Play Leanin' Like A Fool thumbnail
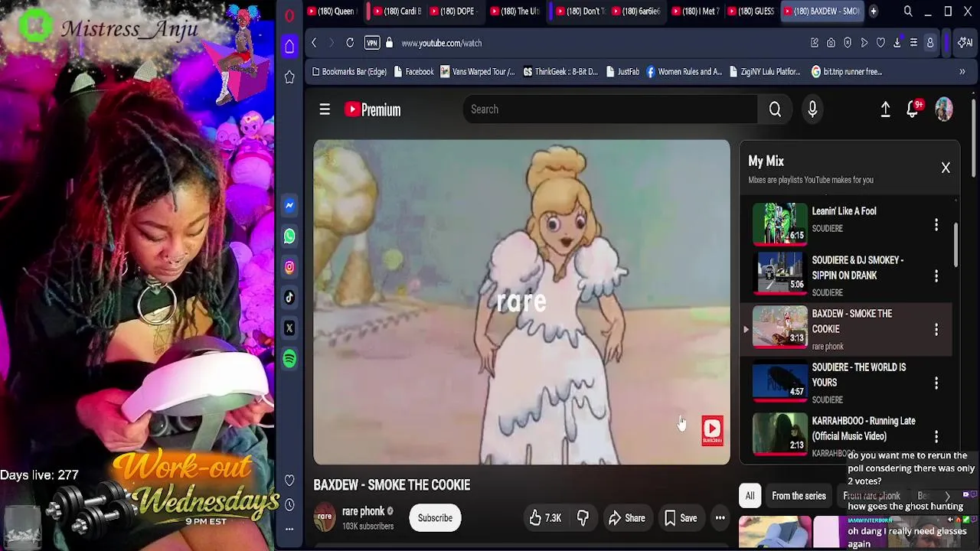This screenshot has width=980, height=551. click(x=779, y=223)
